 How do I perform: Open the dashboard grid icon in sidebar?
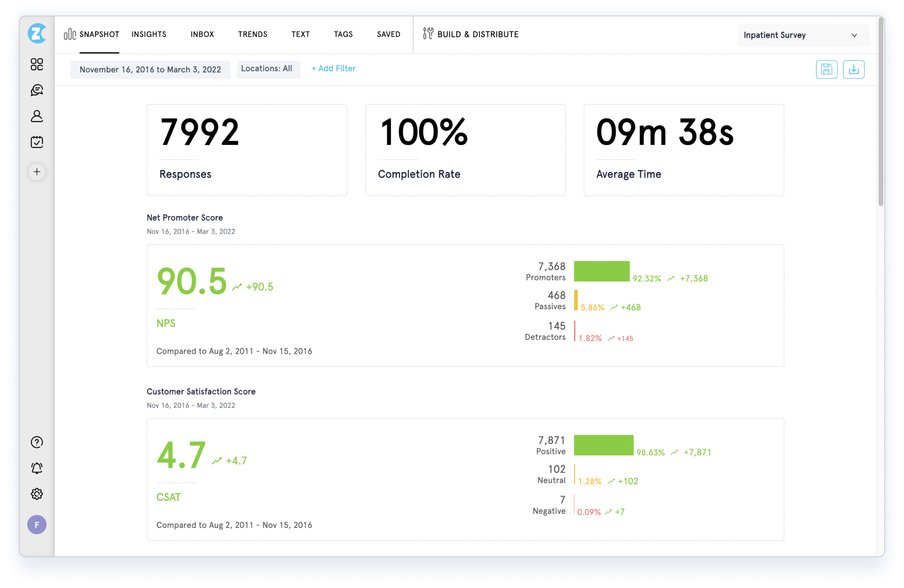coord(37,64)
